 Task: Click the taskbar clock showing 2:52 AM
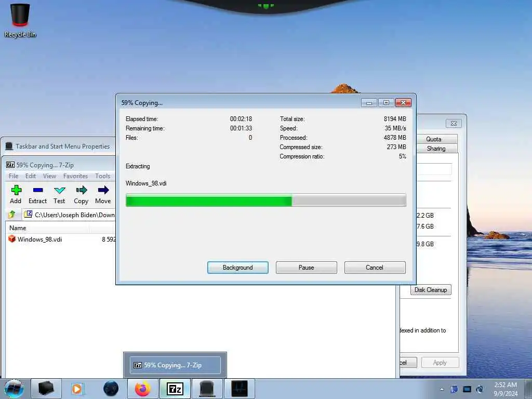click(506, 389)
